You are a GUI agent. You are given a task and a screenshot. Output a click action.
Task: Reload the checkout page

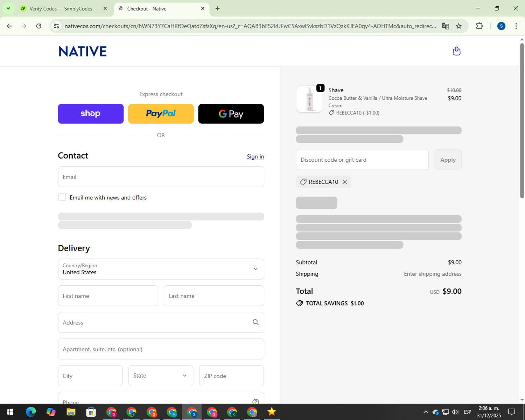point(39,26)
